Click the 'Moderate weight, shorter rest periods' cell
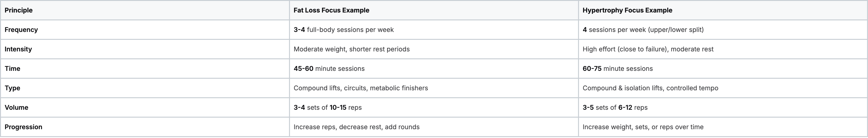Viewport: 868px width, 138px height. click(x=352, y=49)
